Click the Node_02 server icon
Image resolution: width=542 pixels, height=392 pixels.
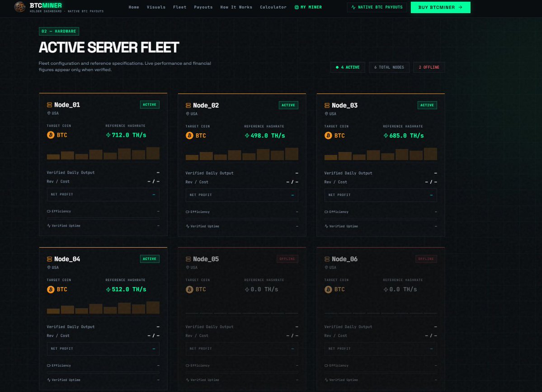(x=189, y=105)
